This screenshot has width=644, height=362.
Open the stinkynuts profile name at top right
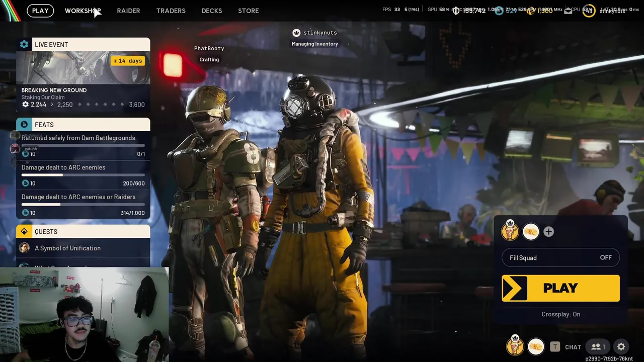click(x=612, y=11)
